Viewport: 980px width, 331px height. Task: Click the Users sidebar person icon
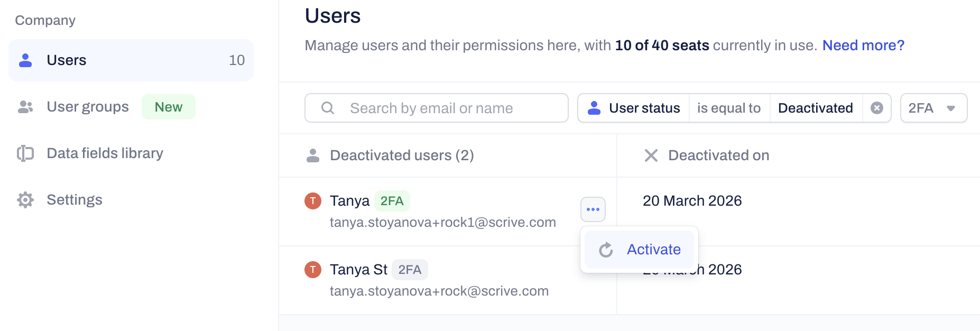point(25,60)
